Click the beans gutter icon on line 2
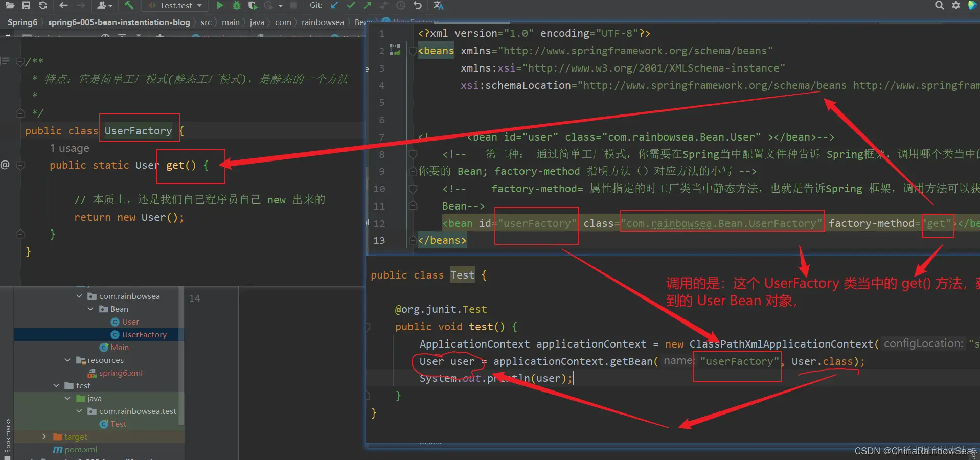 click(395, 50)
